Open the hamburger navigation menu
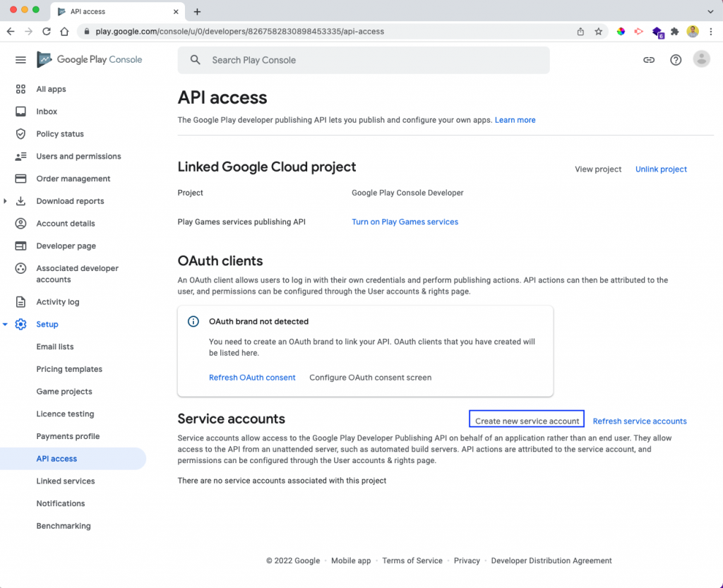 coord(20,60)
